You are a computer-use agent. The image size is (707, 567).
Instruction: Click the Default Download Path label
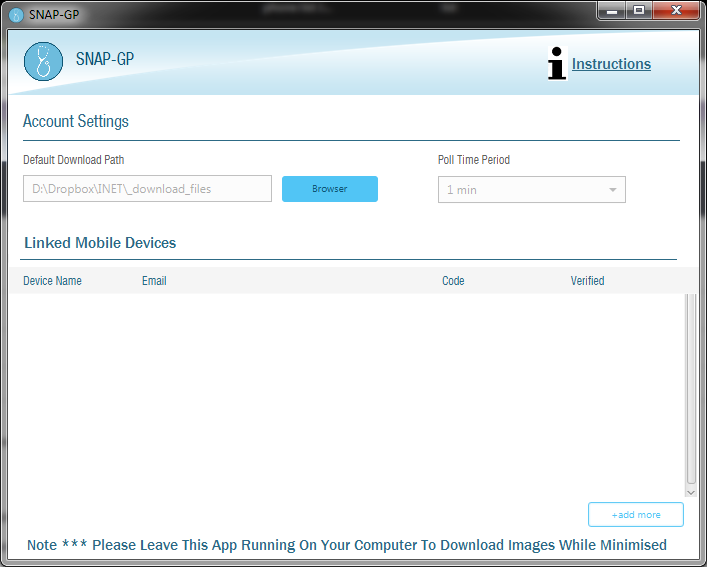pyautogui.click(x=73, y=160)
